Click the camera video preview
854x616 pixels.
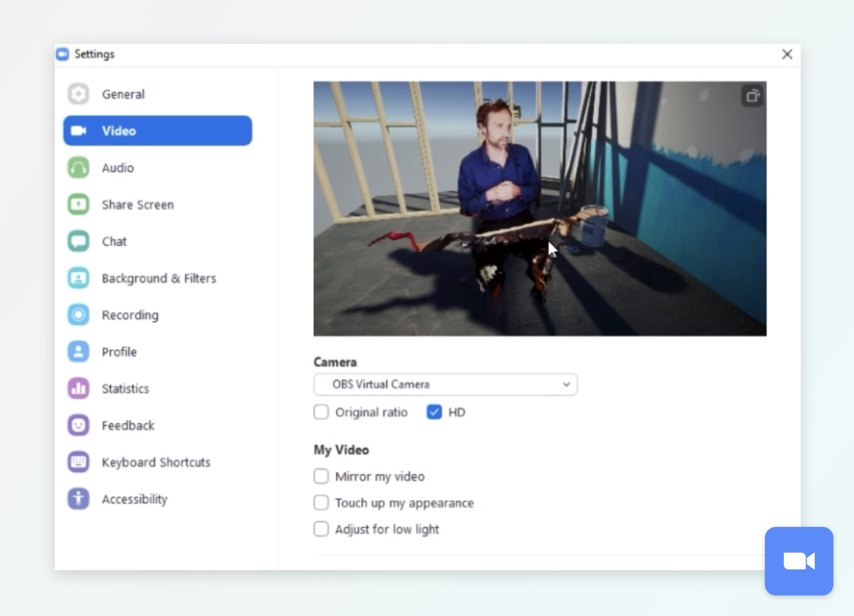click(540, 209)
